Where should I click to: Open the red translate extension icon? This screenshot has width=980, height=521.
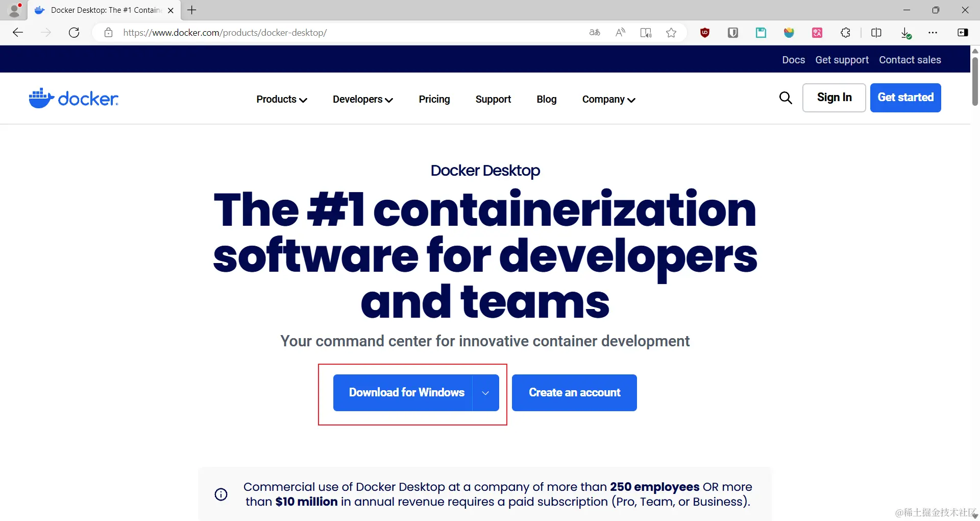tap(817, 33)
